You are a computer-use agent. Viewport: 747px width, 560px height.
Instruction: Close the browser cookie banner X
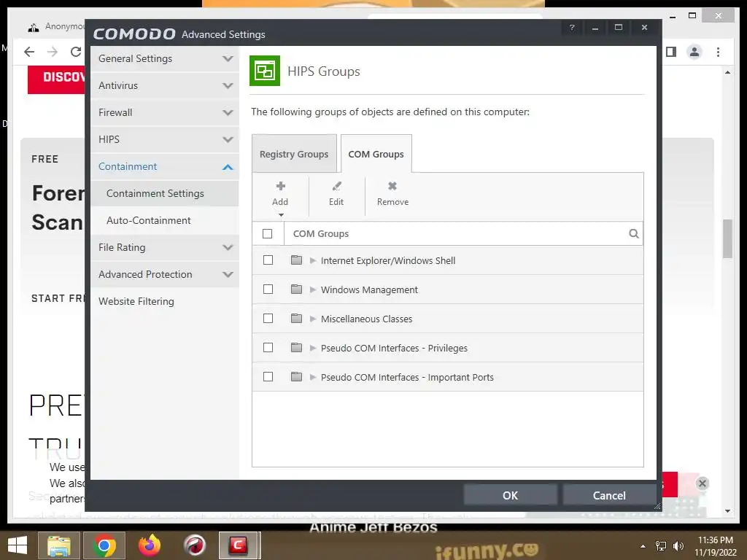[x=703, y=483]
